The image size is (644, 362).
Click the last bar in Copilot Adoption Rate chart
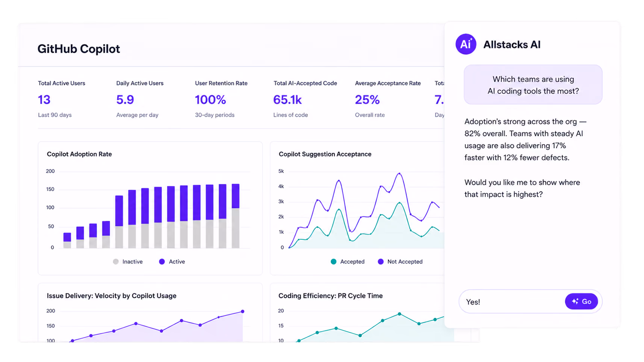pyautogui.click(x=236, y=216)
